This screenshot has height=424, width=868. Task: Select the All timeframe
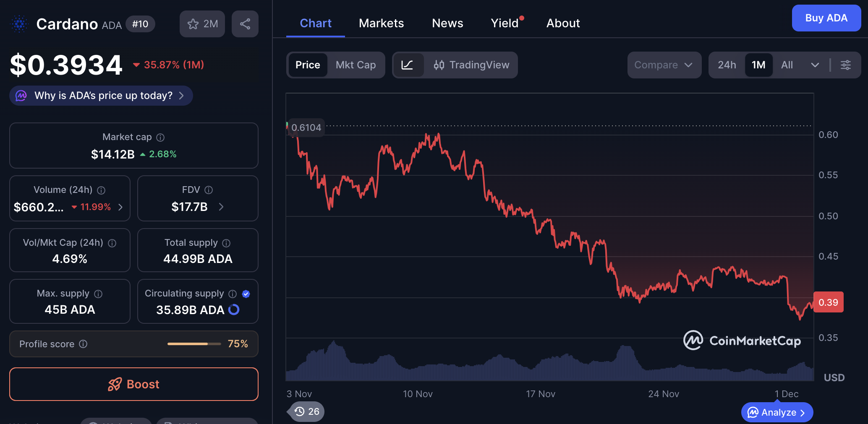(x=787, y=65)
